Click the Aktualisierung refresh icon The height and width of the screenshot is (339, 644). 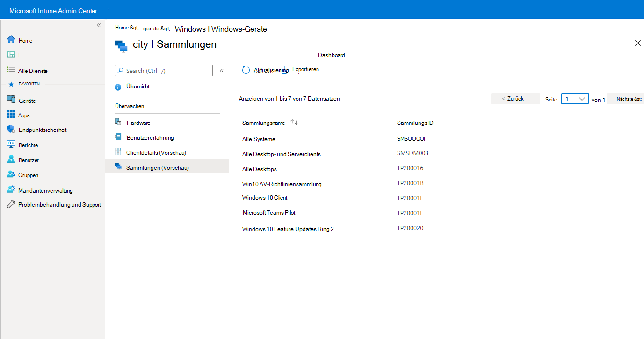[246, 70]
